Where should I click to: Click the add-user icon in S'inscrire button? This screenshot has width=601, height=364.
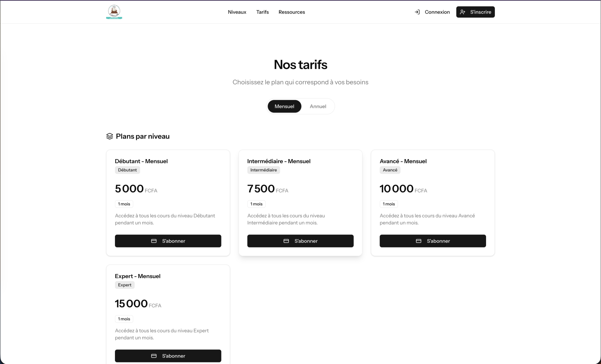click(x=463, y=12)
